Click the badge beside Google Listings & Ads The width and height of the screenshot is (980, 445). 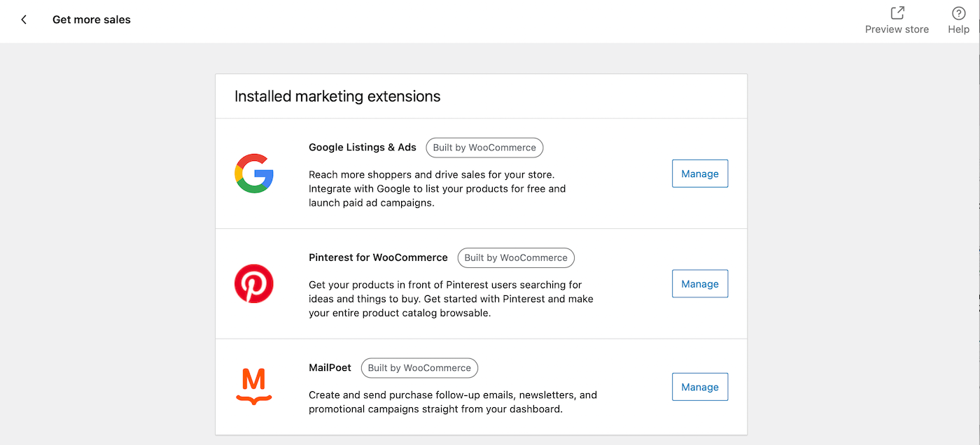pyautogui.click(x=484, y=148)
